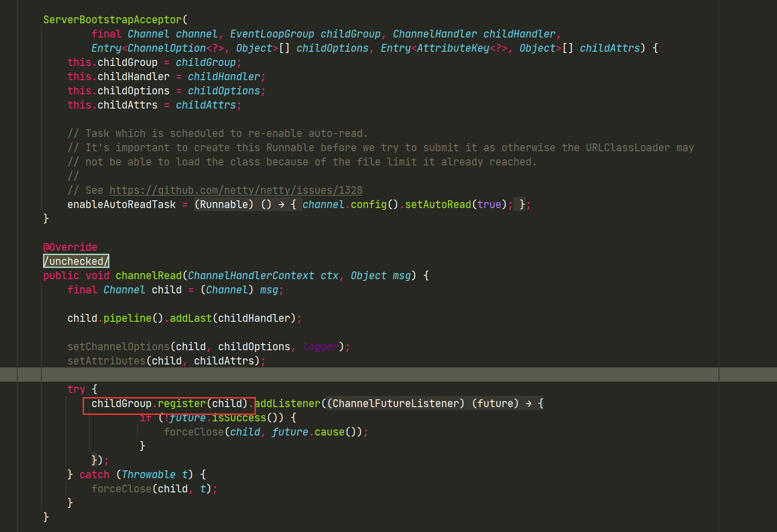Click the AttributeKey type in constructor
777x532 pixels.
[x=453, y=48]
